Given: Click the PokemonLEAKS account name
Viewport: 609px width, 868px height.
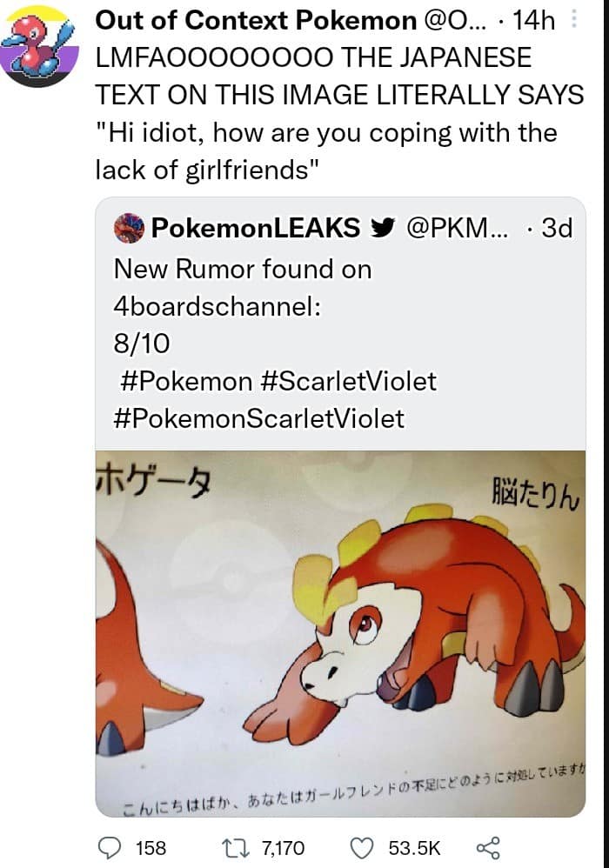Looking at the screenshot, I should click(x=256, y=229).
